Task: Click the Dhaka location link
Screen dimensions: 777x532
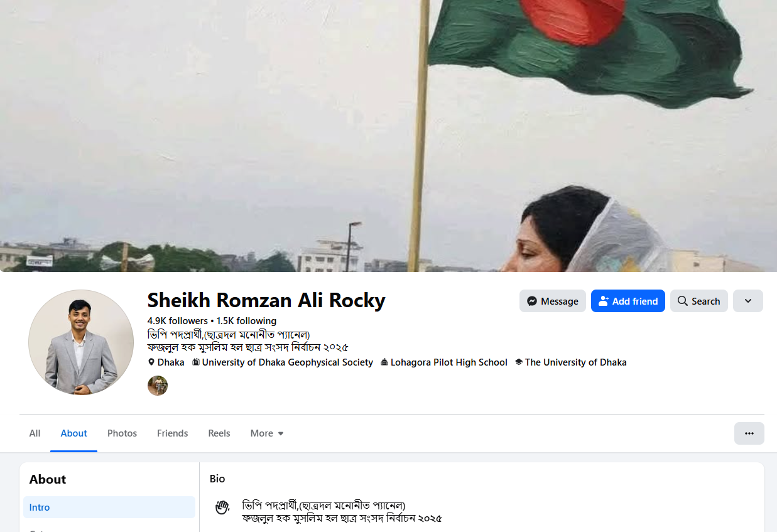Action: coord(171,362)
